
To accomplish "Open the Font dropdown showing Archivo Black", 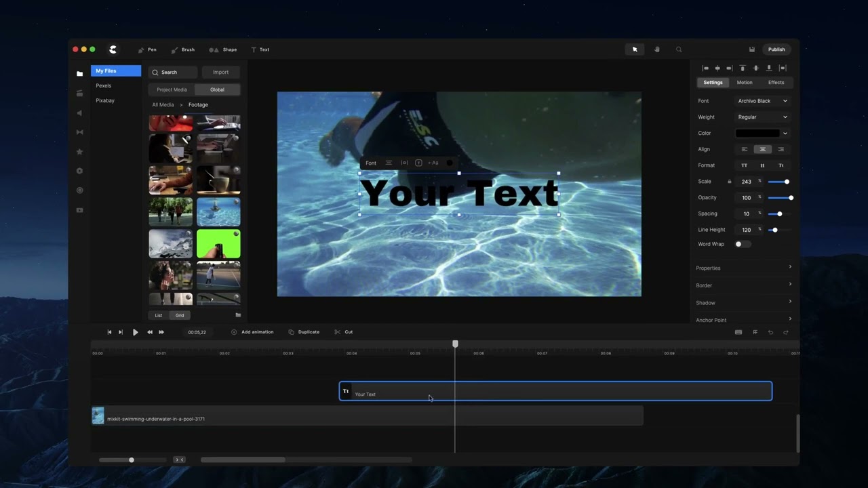I will pyautogui.click(x=762, y=101).
